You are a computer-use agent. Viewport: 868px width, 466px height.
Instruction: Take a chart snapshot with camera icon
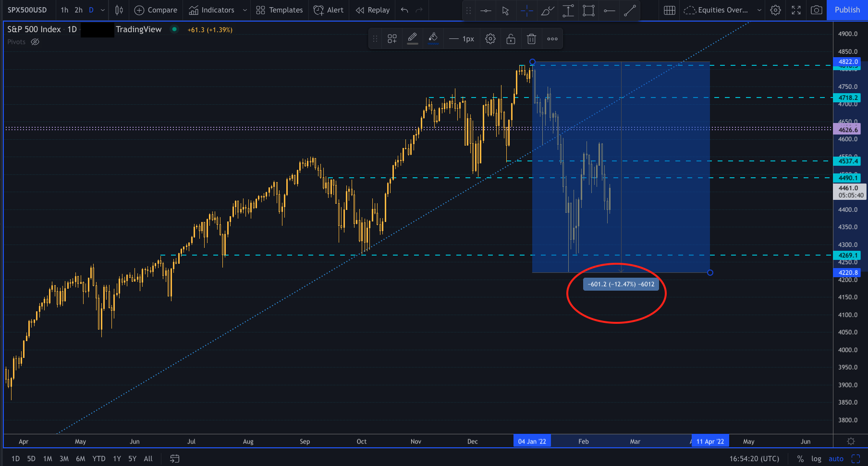point(816,10)
